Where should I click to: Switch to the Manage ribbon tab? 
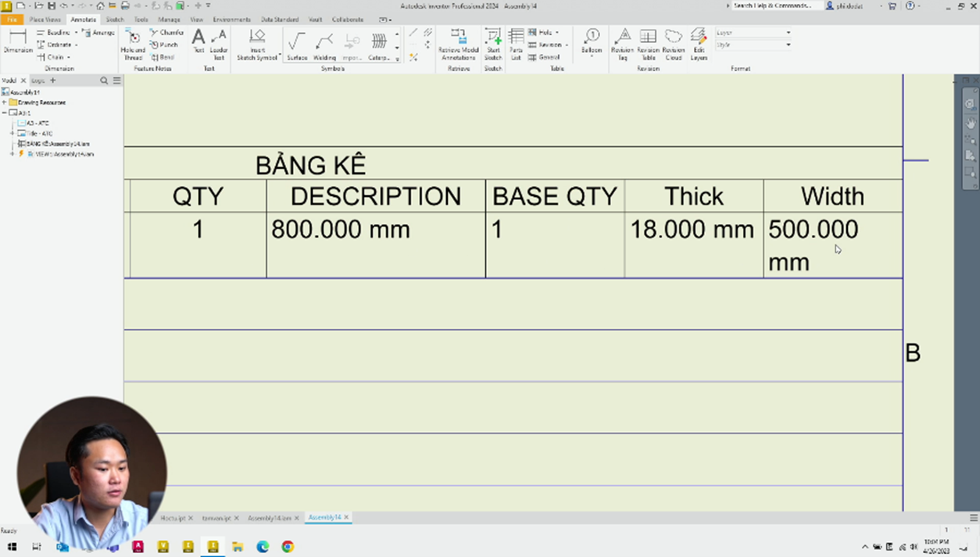[169, 20]
